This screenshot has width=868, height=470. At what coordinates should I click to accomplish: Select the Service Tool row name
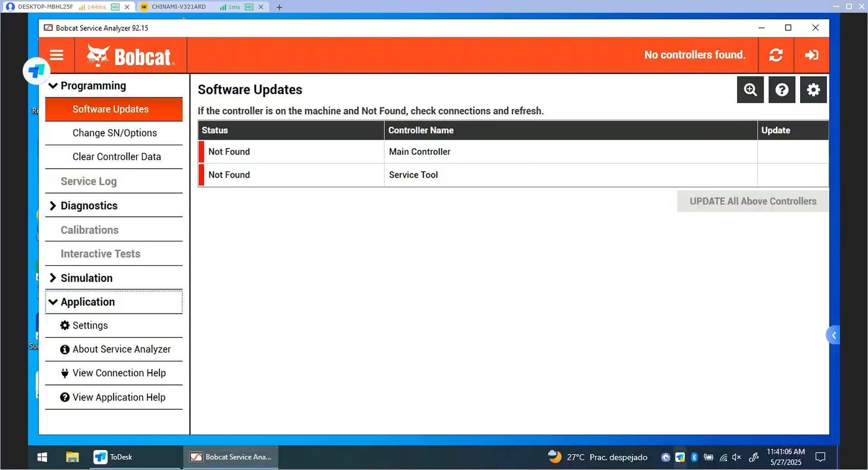click(x=413, y=175)
